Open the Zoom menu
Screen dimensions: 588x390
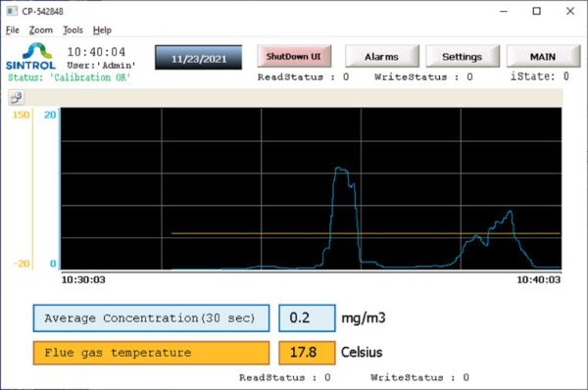click(41, 30)
